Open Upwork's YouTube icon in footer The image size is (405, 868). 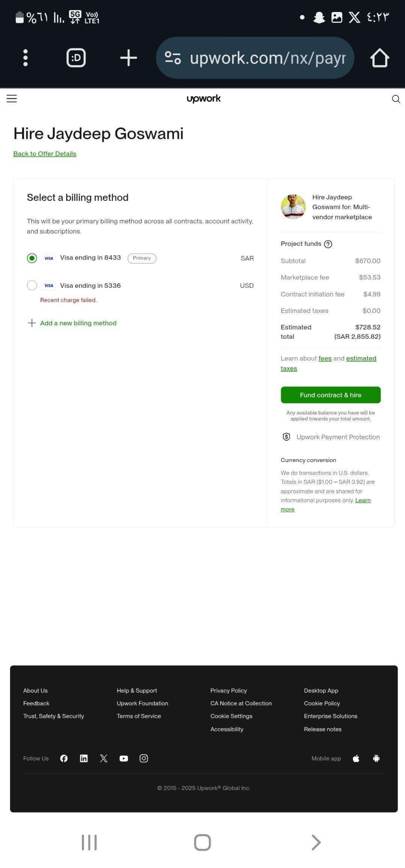[x=123, y=758]
